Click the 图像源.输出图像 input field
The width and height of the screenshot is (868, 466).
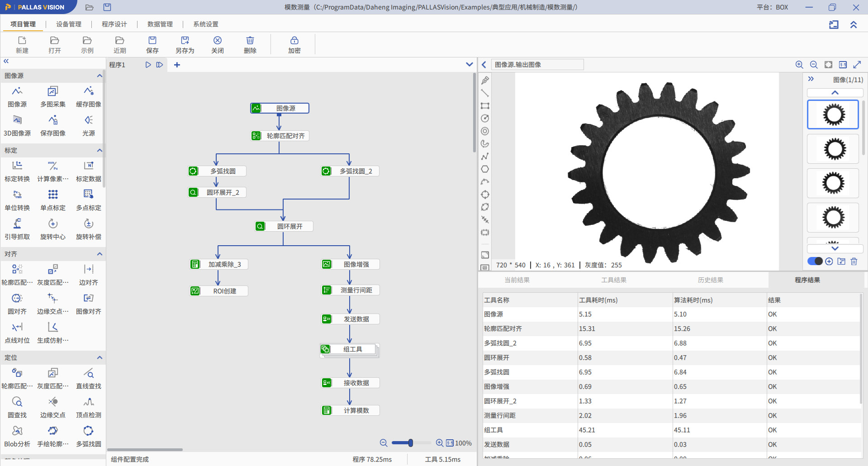pos(537,65)
